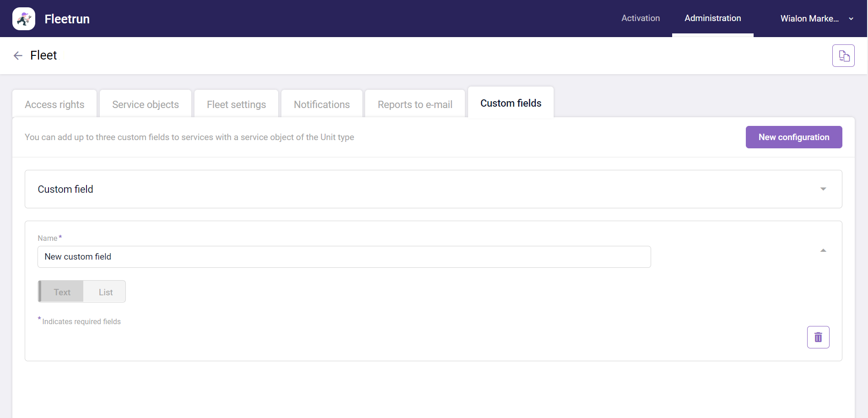Switch field type to List
The height and width of the screenshot is (418, 868).
(105, 292)
